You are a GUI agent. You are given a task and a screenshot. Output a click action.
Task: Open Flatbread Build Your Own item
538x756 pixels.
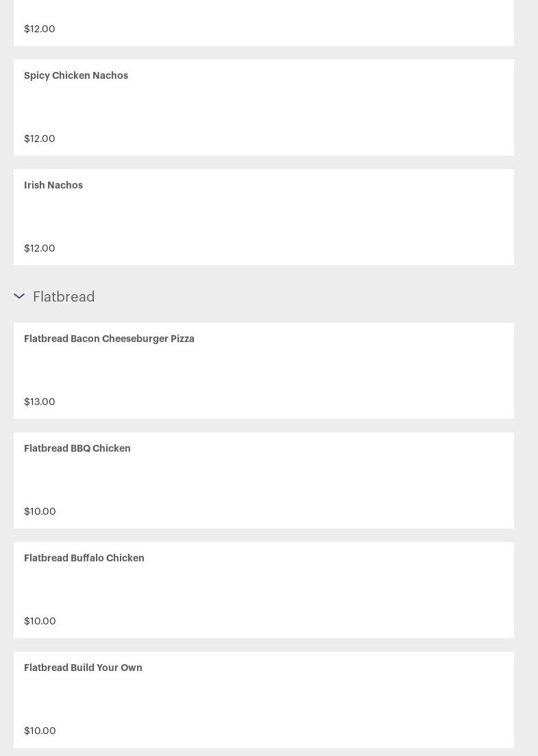point(264,700)
